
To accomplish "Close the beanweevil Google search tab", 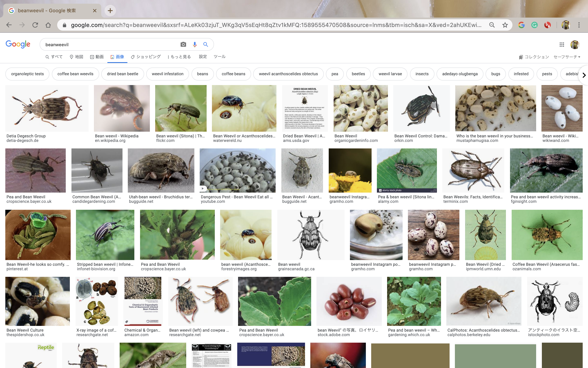I will 95,11.
